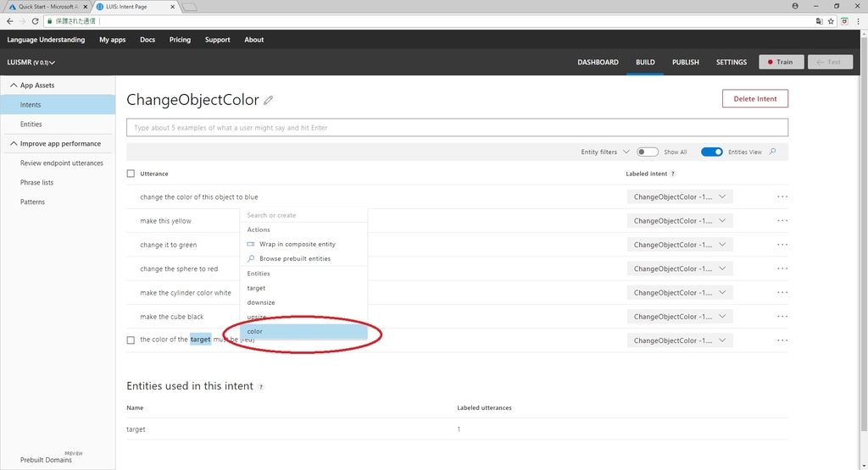Click the Search or create entity field

point(303,215)
